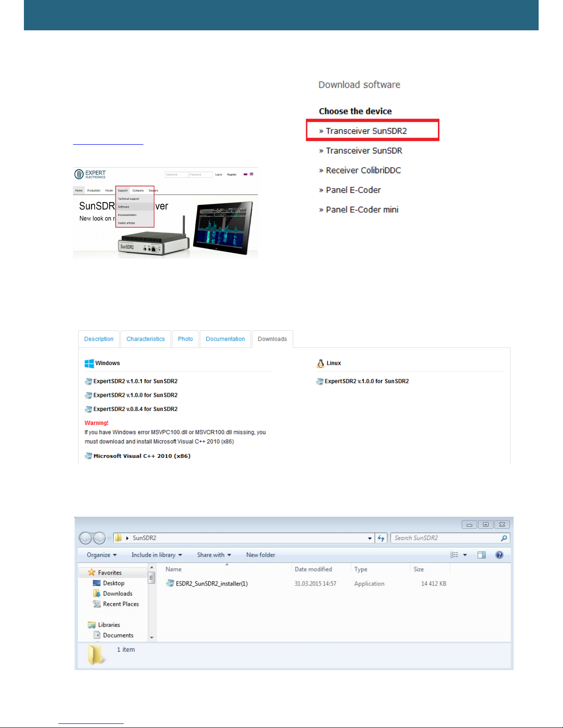
Task: Click the Log in link on the website
Action: tap(219, 175)
